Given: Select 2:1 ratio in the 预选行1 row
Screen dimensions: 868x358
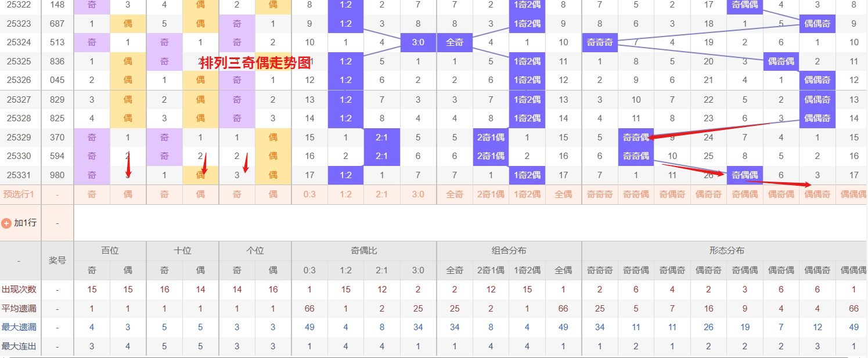Looking at the screenshot, I should (381, 194).
